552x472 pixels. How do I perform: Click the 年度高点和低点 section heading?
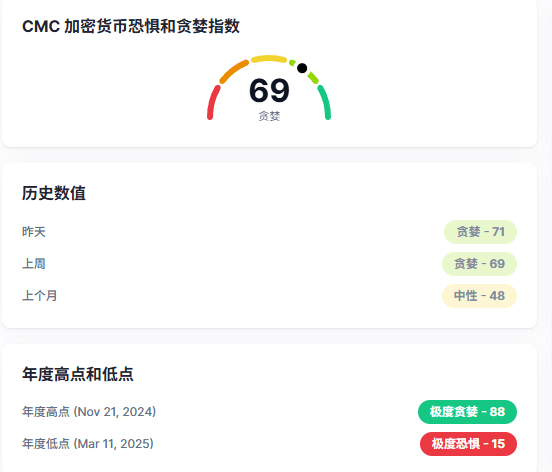78,374
